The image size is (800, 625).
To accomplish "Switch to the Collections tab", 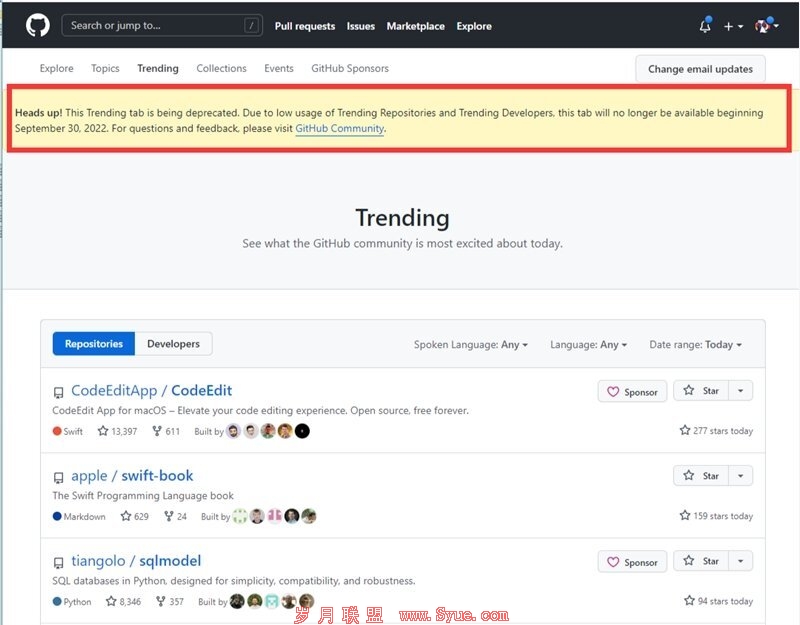I will pyautogui.click(x=221, y=68).
